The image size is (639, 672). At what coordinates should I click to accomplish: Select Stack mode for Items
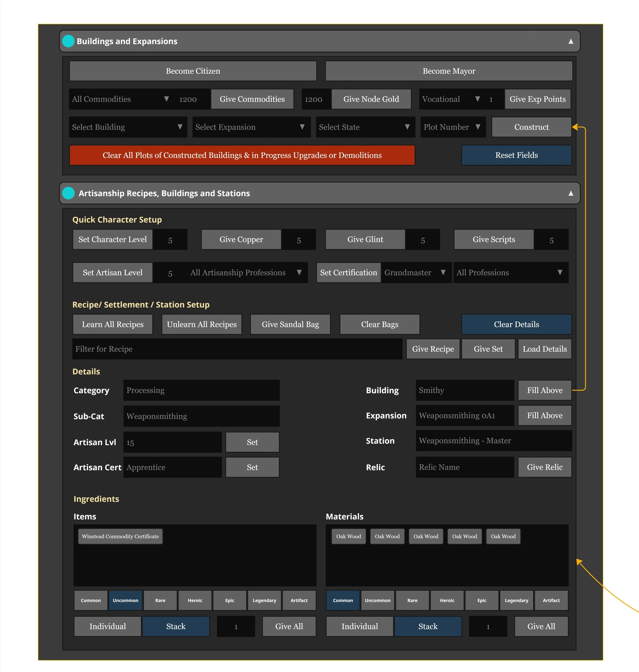(x=176, y=626)
